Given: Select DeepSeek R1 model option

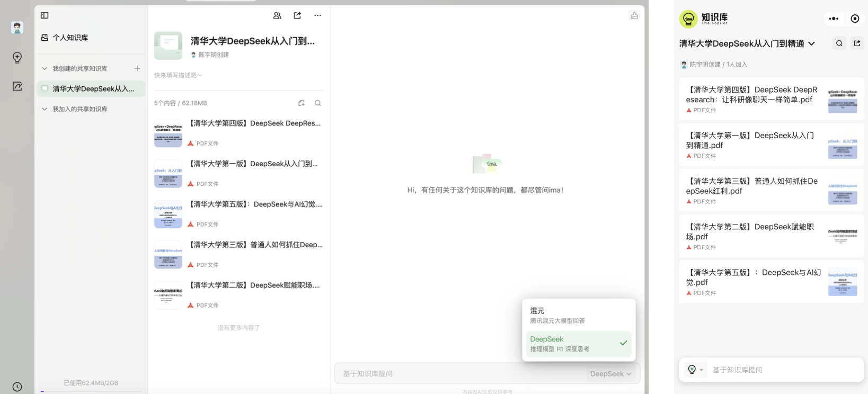Looking at the screenshot, I should pyautogui.click(x=579, y=344).
